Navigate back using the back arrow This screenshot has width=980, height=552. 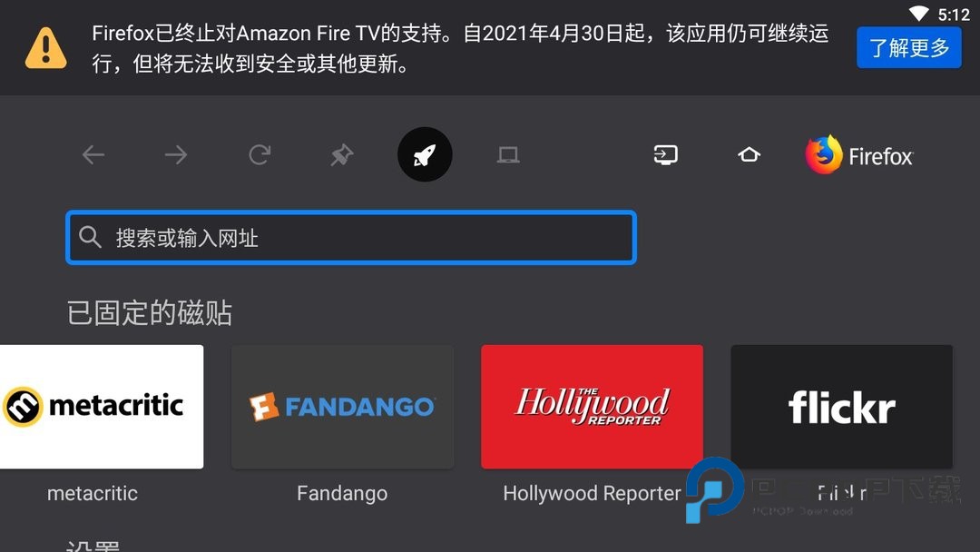point(93,154)
